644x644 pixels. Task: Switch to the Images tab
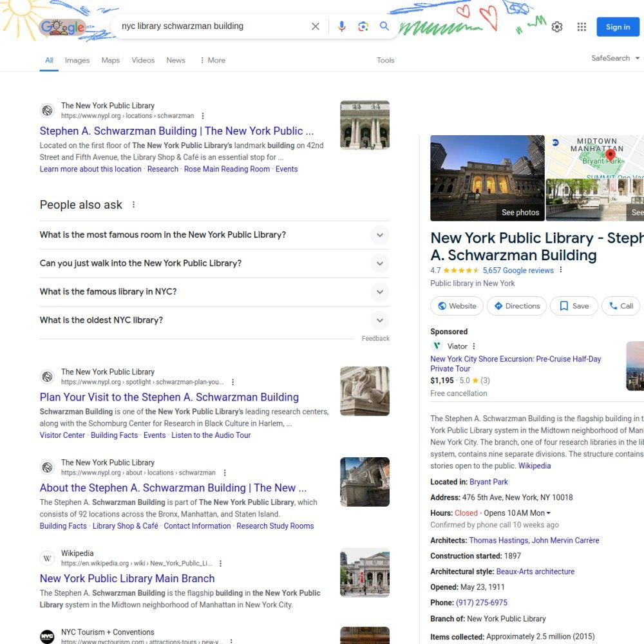(x=77, y=60)
